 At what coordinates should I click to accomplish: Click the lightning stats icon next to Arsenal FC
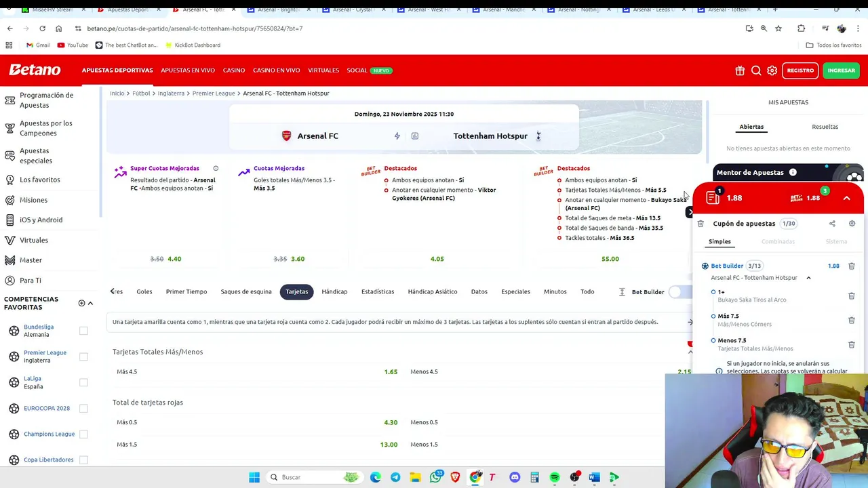(397, 136)
